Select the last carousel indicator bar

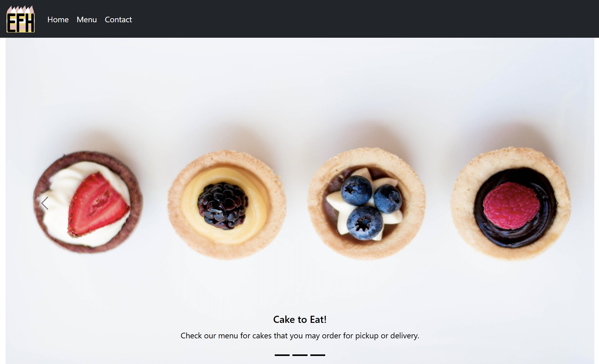pyautogui.click(x=318, y=355)
